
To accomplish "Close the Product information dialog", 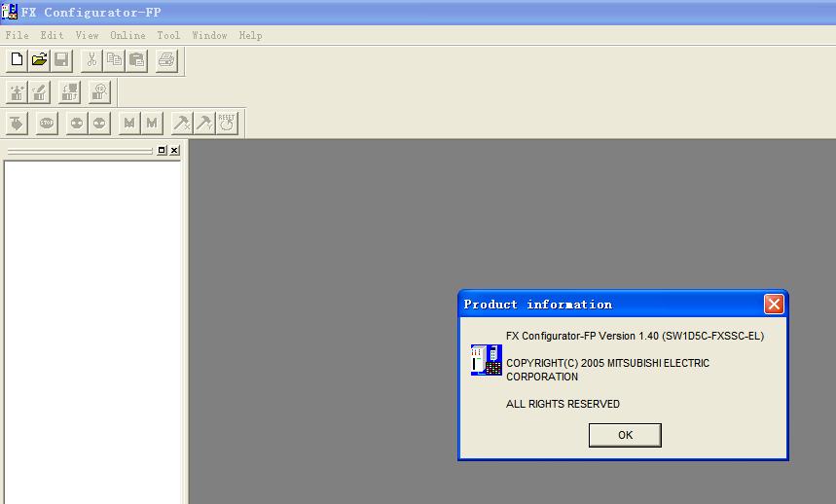I will click(x=774, y=305).
